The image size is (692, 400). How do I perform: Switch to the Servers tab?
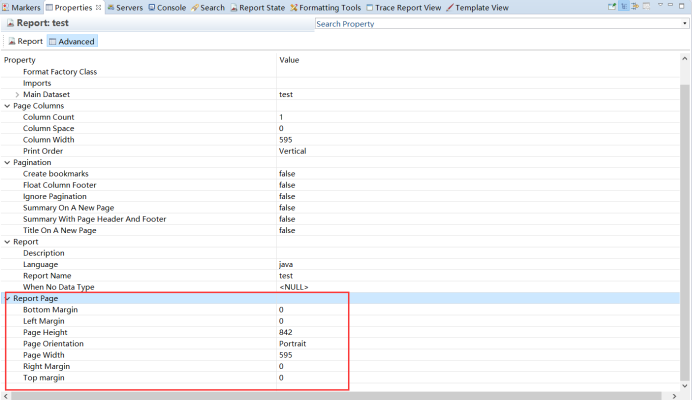coord(125,8)
